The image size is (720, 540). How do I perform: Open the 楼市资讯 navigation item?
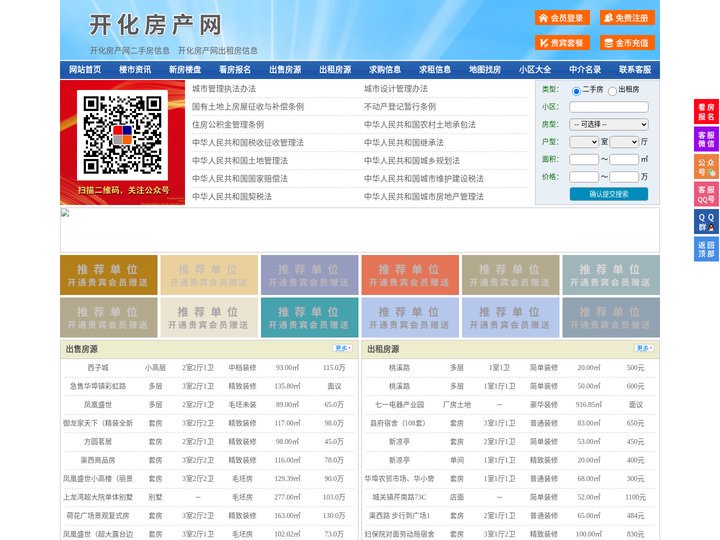click(135, 70)
